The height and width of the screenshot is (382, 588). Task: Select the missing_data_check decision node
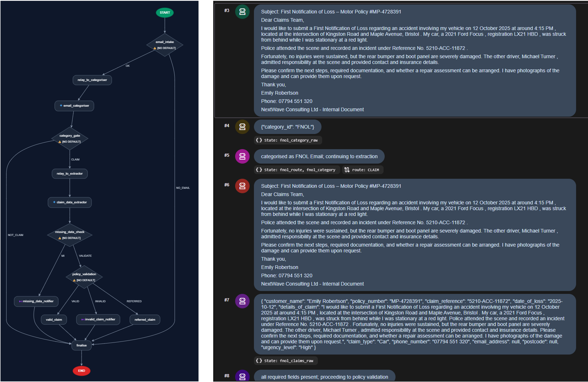click(x=70, y=235)
